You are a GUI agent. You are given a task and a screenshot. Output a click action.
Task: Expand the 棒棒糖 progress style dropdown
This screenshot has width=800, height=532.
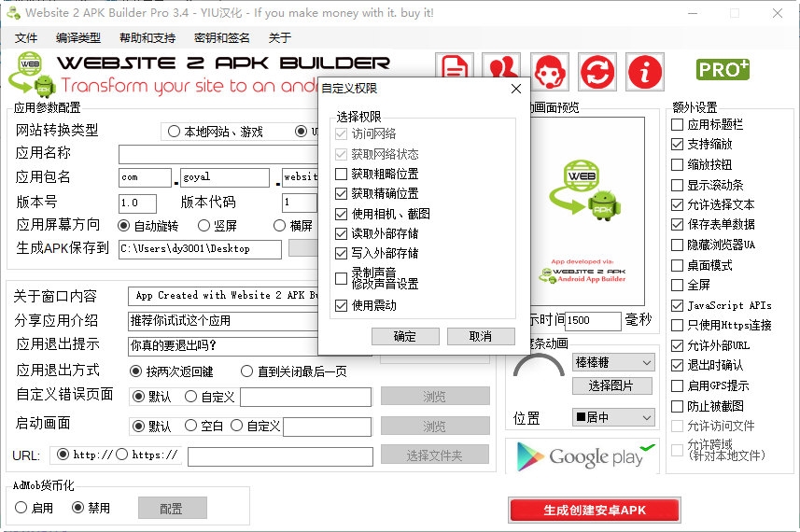click(x=613, y=362)
